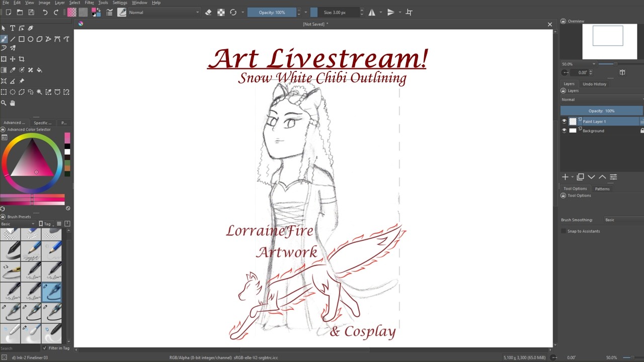Open the File menu
Screen dimensions: 644x362
click(x=6, y=3)
